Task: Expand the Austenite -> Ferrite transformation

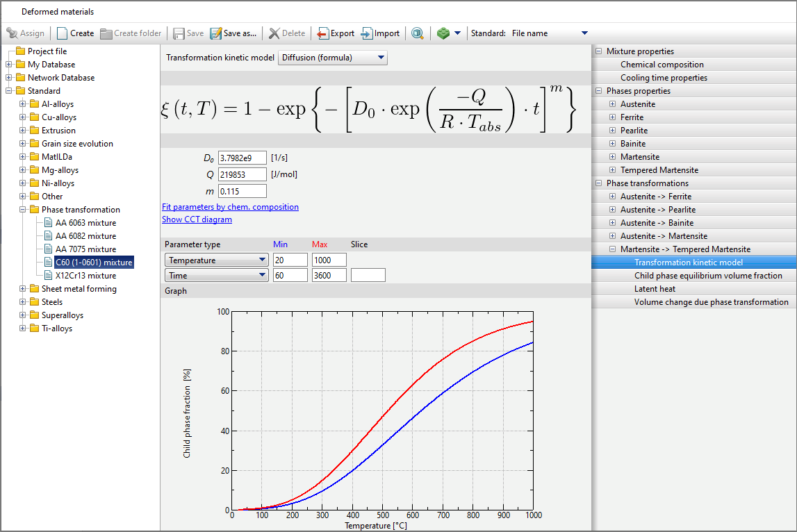Action: [x=612, y=197]
